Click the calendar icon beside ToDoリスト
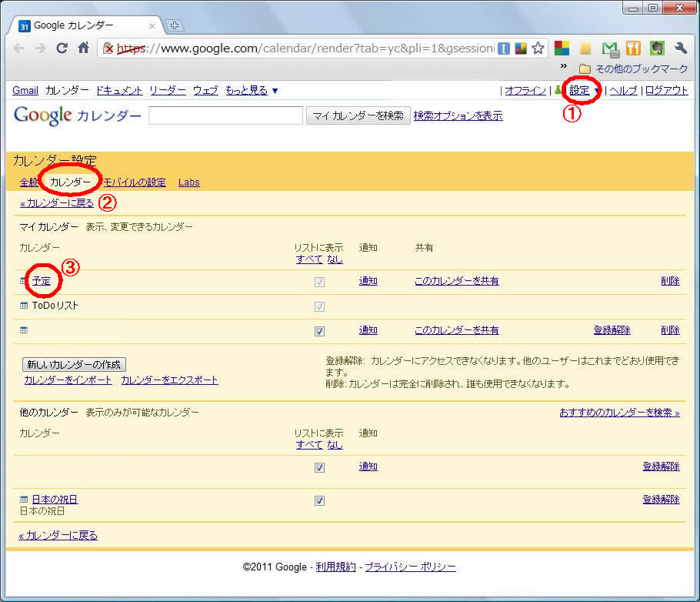 [24, 306]
